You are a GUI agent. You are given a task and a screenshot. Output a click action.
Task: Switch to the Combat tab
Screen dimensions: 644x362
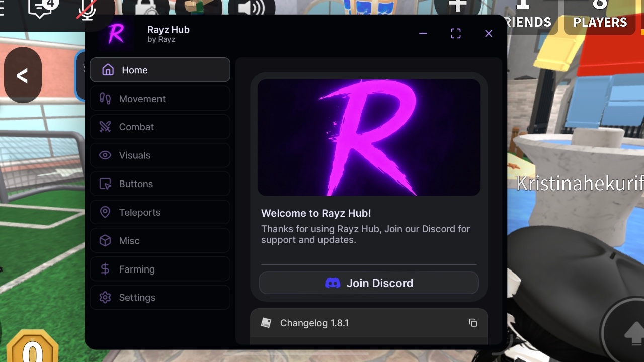[x=160, y=127]
